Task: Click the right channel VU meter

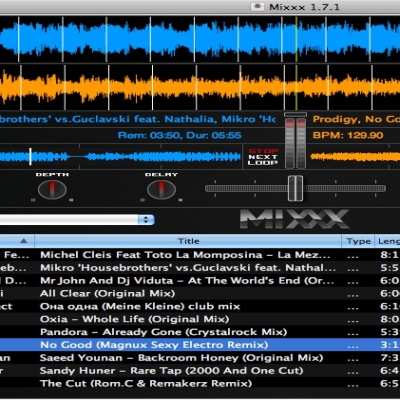Action: [x=301, y=143]
